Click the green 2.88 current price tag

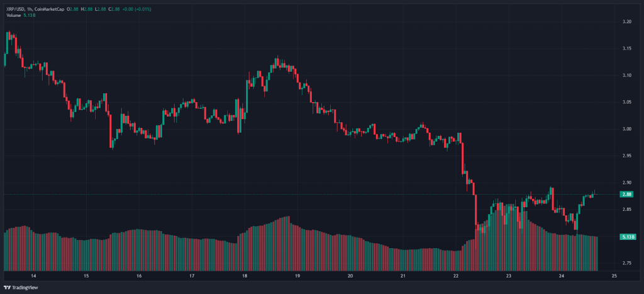coord(626,195)
